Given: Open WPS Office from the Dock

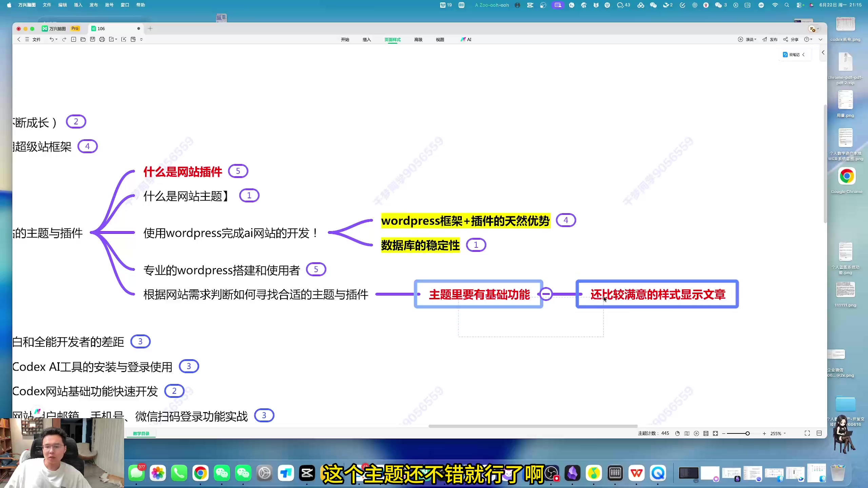Looking at the screenshot, I should 636,473.
